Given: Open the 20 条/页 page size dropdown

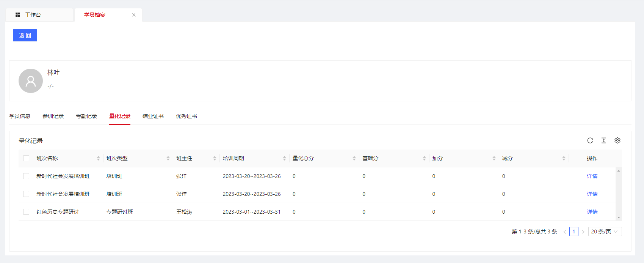Looking at the screenshot, I should pyautogui.click(x=605, y=232).
